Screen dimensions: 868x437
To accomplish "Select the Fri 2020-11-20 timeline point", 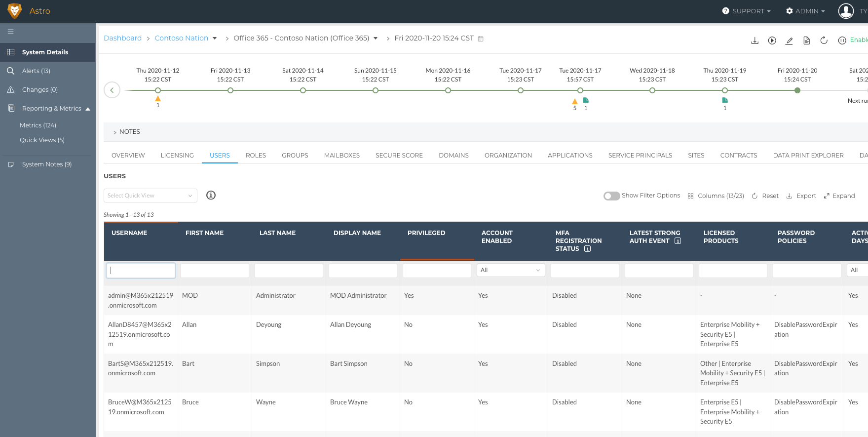I will point(797,90).
